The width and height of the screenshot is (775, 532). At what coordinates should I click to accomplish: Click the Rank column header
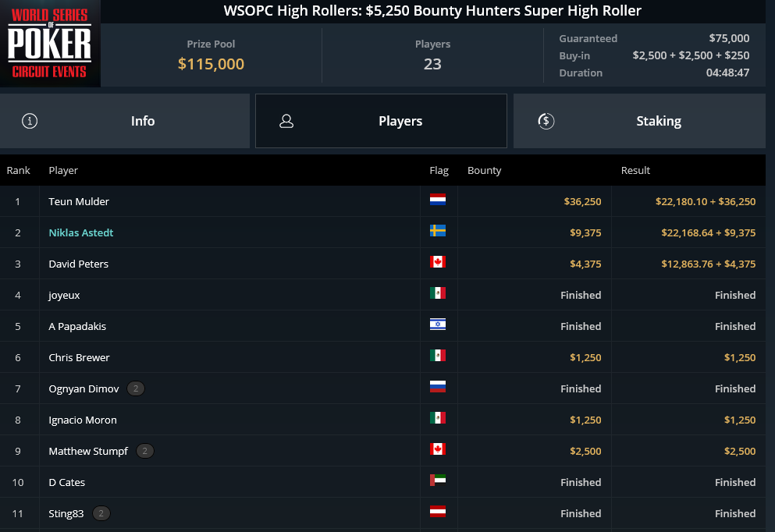(x=18, y=170)
